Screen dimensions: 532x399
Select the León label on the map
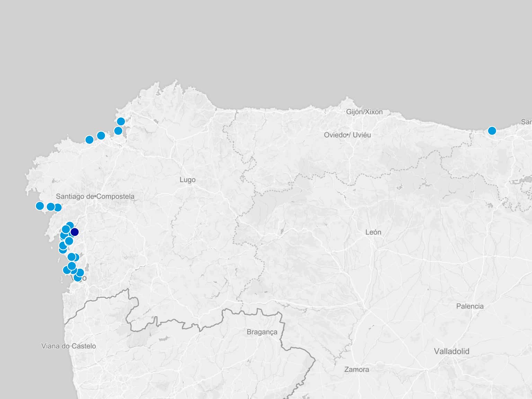(373, 232)
